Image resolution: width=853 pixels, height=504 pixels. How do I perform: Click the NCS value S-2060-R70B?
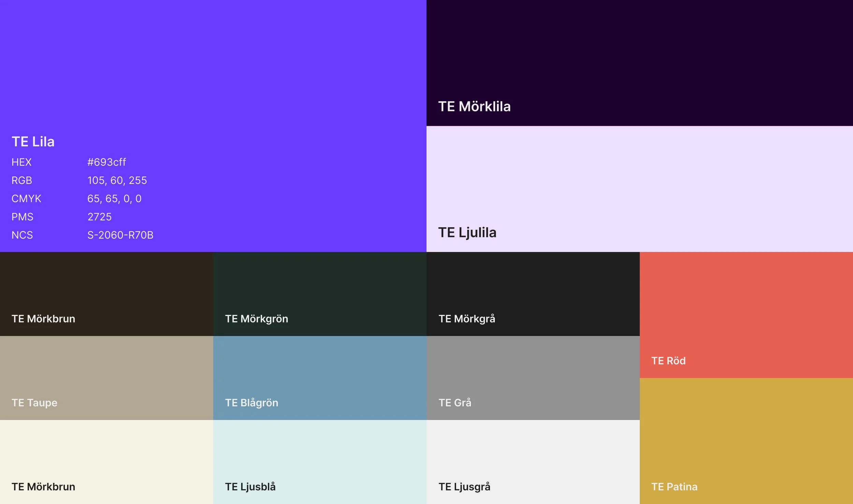coord(120,235)
